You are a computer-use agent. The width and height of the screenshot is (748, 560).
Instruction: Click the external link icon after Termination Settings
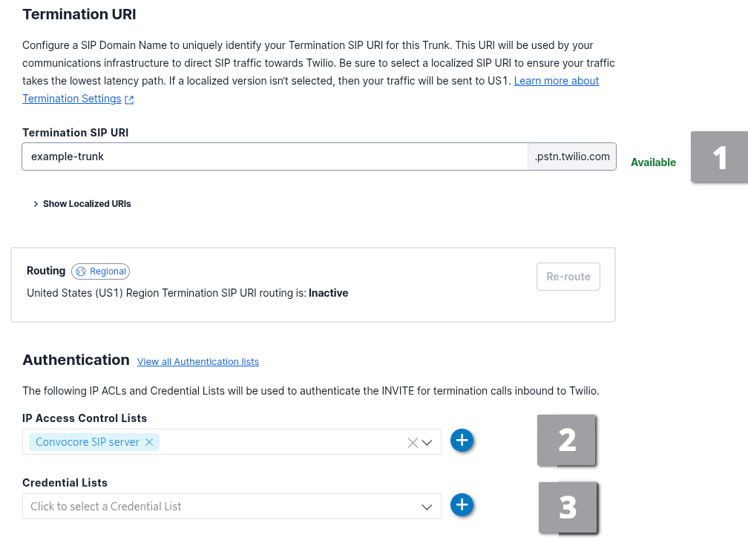click(129, 99)
